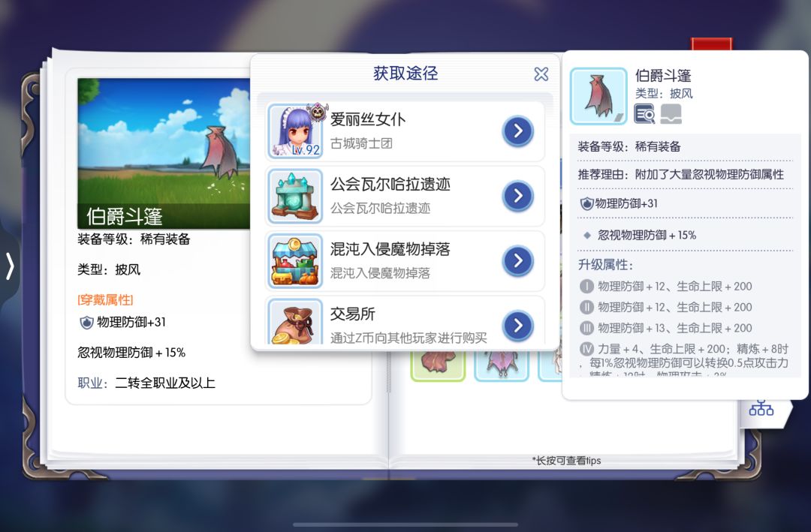This screenshot has height=532, width=811.
Task: Click 职业: 二转全职业及以上 line
Action: pyautogui.click(x=146, y=383)
